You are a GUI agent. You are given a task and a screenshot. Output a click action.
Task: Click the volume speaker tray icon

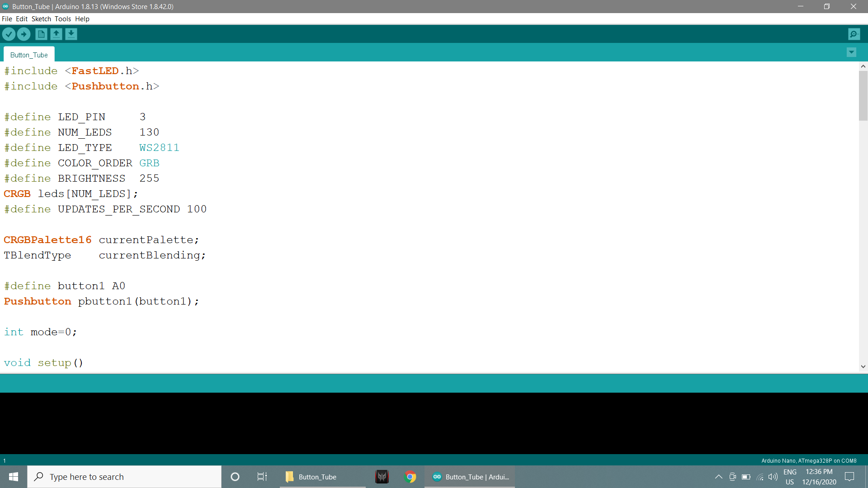coord(773,477)
